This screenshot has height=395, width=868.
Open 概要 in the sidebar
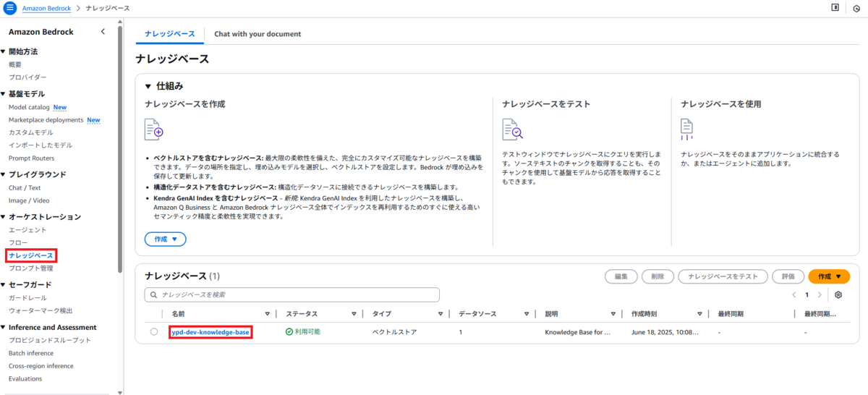coord(15,64)
